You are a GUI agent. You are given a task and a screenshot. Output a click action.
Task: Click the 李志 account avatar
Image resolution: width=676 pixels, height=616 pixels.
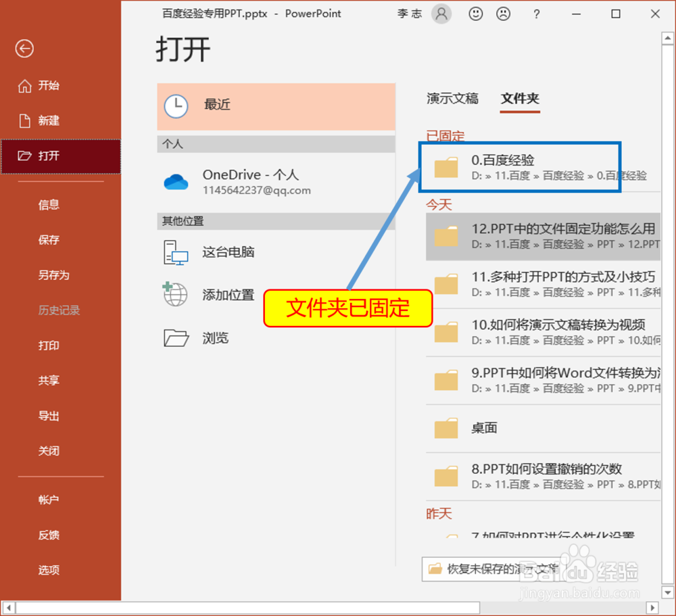click(x=441, y=14)
